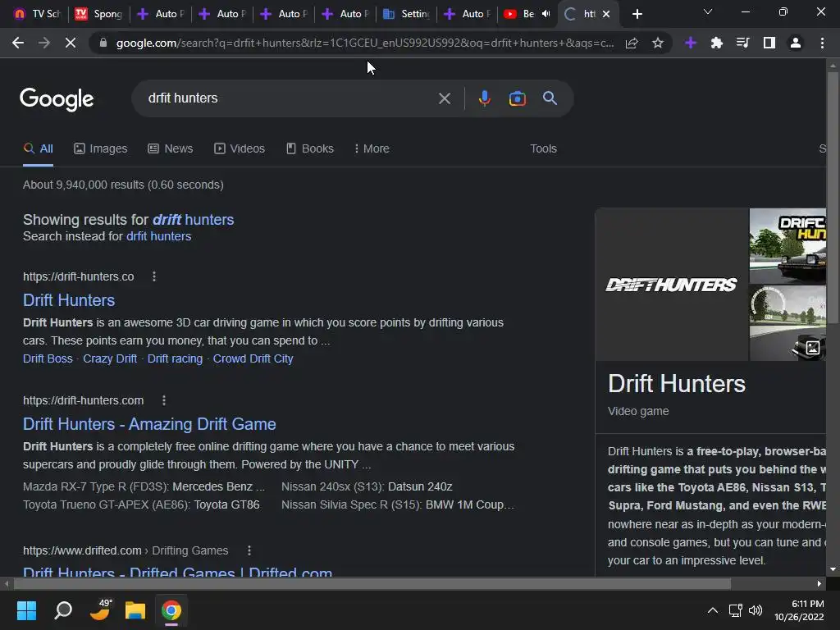Switch to the TV Sch browser tab
The image size is (840, 630).
point(38,14)
